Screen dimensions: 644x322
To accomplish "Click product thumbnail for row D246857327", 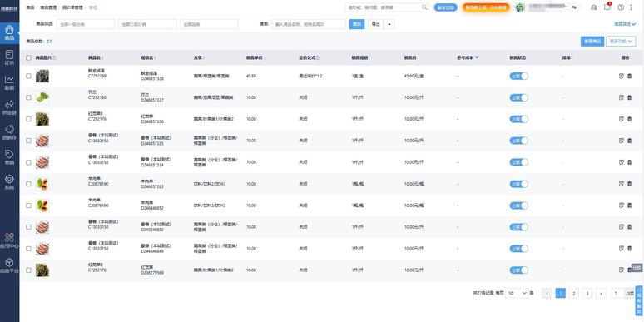I will pyautogui.click(x=42, y=97).
